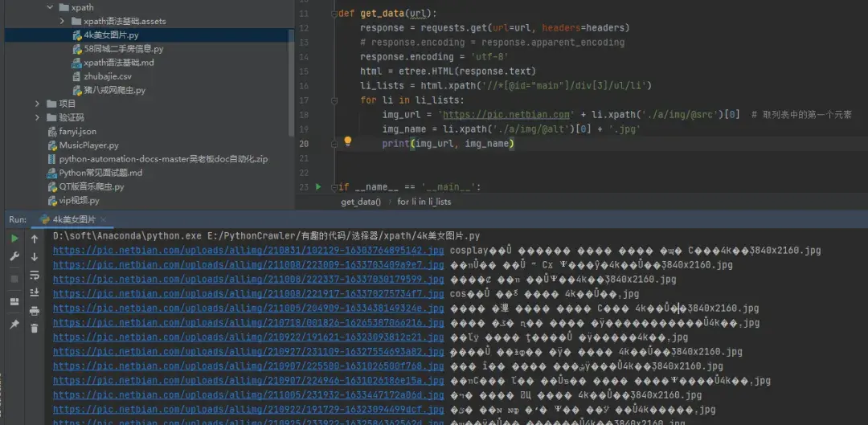868x425 pixels.
Task: Open output link ending 16303764895142.jpg
Action: 248,251
